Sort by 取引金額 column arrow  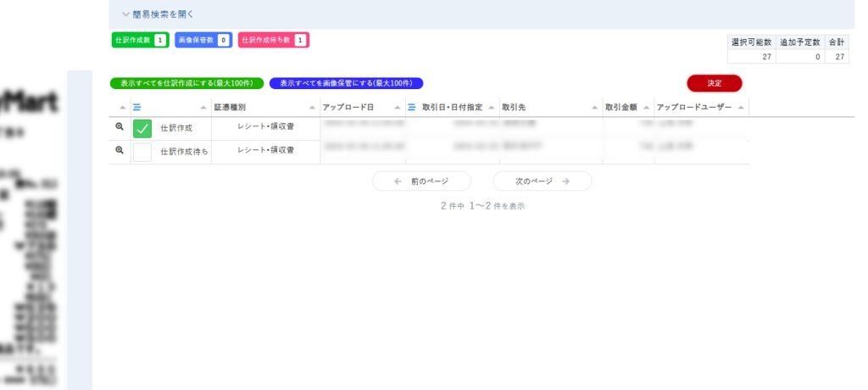[x=647, y=108]
